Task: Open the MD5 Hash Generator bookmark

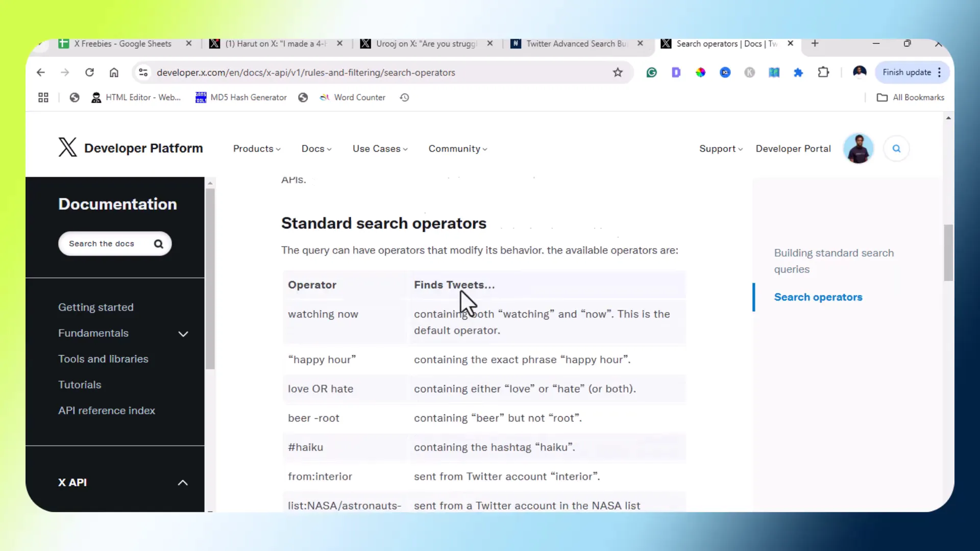Action: (x=241, y=97)
